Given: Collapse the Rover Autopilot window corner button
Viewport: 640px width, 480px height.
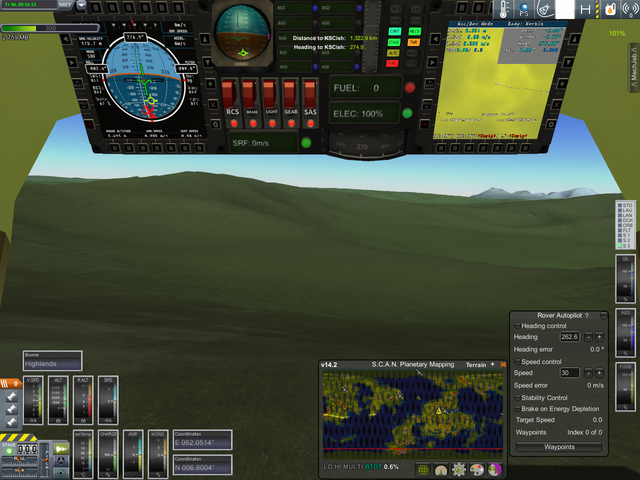Looking at the screenshot, I should (x=604, y=315).
